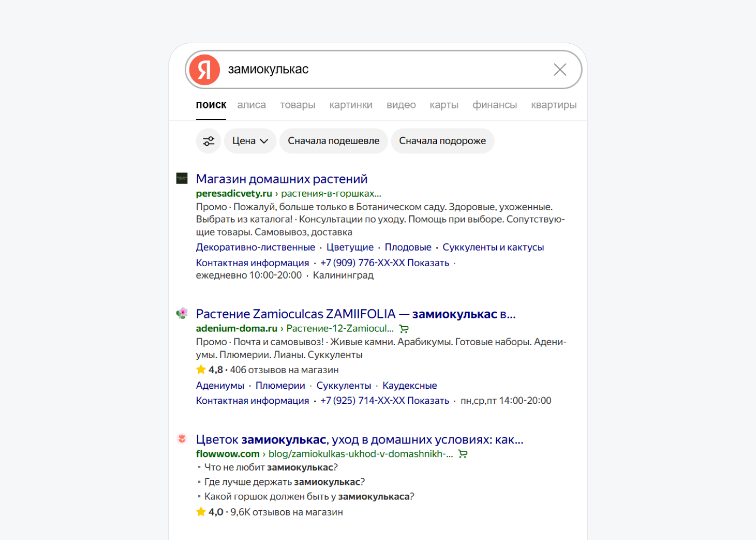Click the red Yandex logo icon
Image resolution: width=756 pixels, height=540 pixels.
click(x=205, y=70)
